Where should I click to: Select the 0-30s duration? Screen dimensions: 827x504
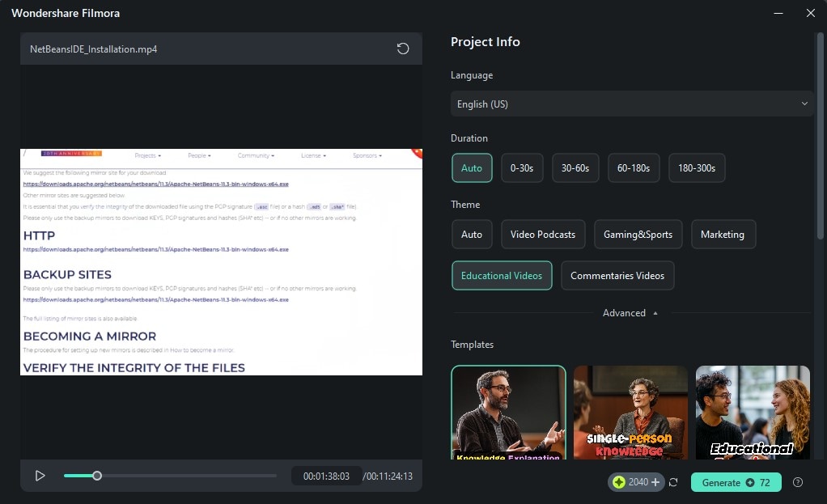pos(522,168)
